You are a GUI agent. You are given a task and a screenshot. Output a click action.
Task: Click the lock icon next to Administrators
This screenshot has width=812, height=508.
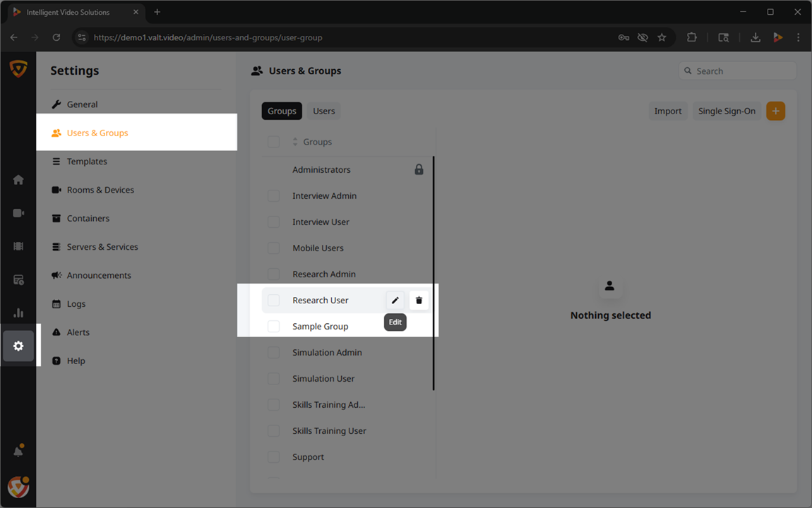tap(419, 169)
